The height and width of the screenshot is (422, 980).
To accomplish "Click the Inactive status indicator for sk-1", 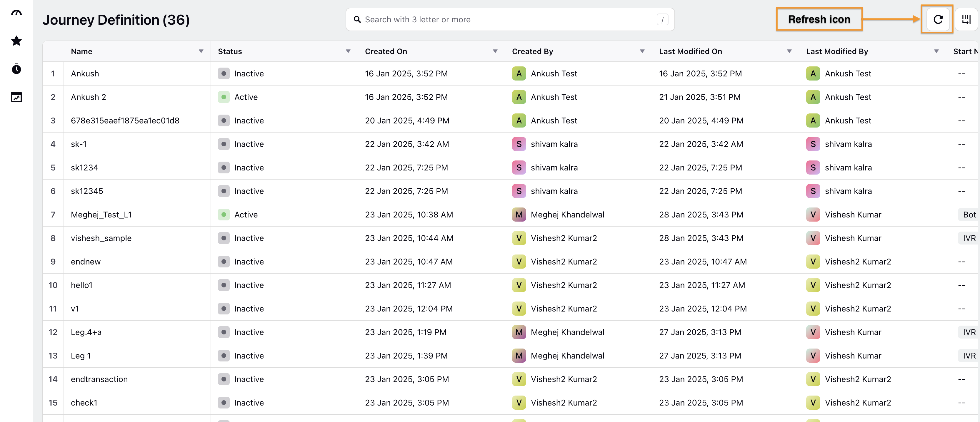I will pyautogui.click(x=224, y=144).
